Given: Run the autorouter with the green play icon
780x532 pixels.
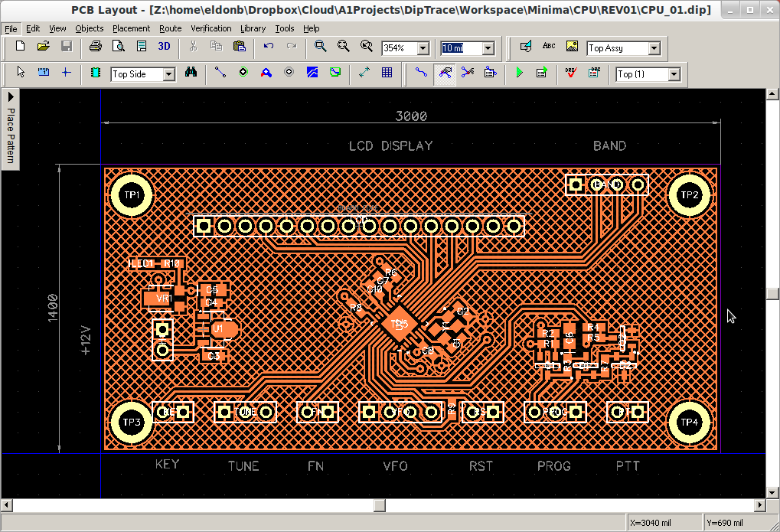Looking at the screenshot, I should point(519,72).
